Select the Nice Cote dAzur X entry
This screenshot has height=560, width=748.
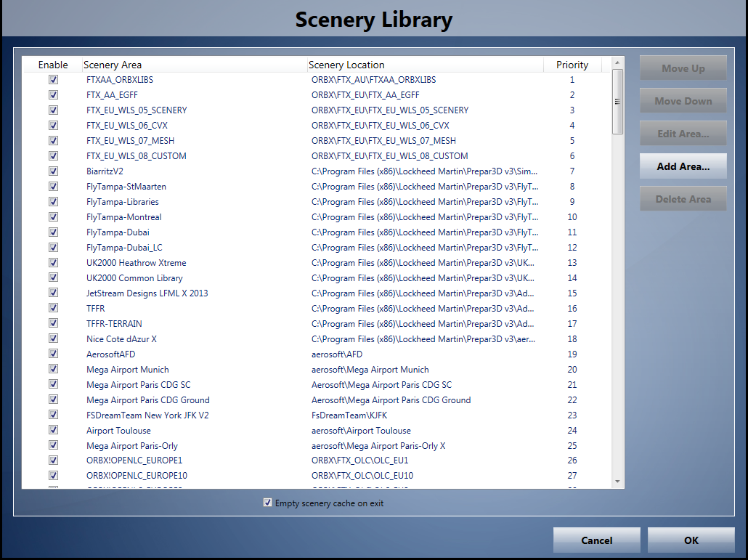[121, 339]
